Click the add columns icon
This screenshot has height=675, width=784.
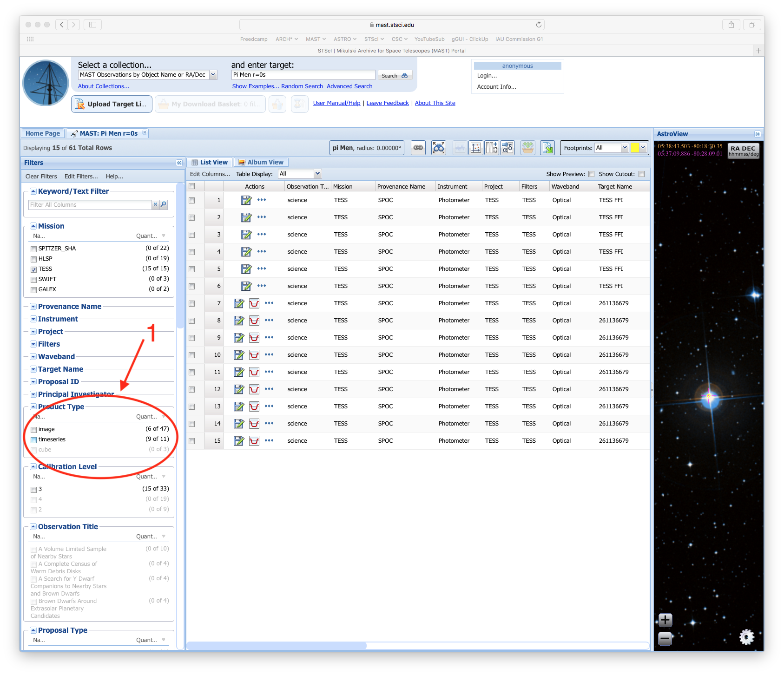point(492,148)
